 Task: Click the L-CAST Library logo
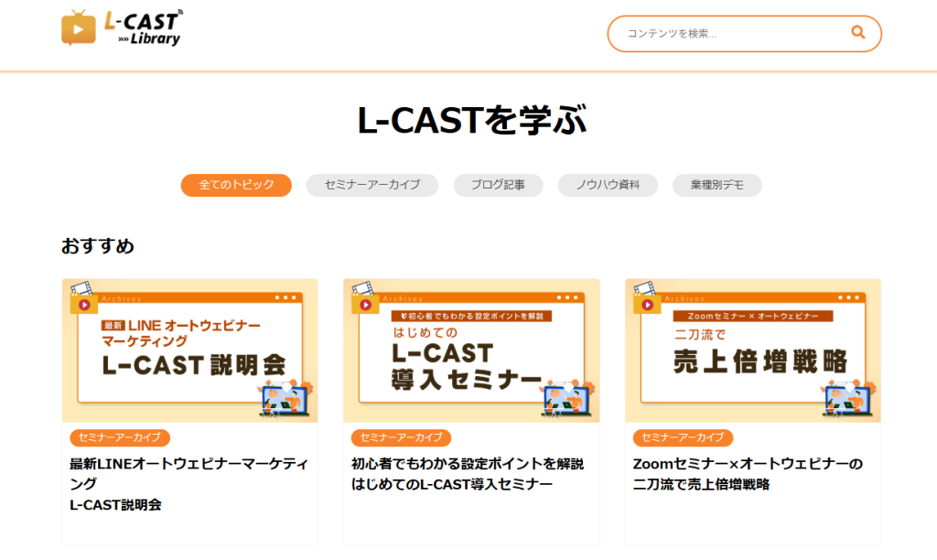(x=122, y=27)
